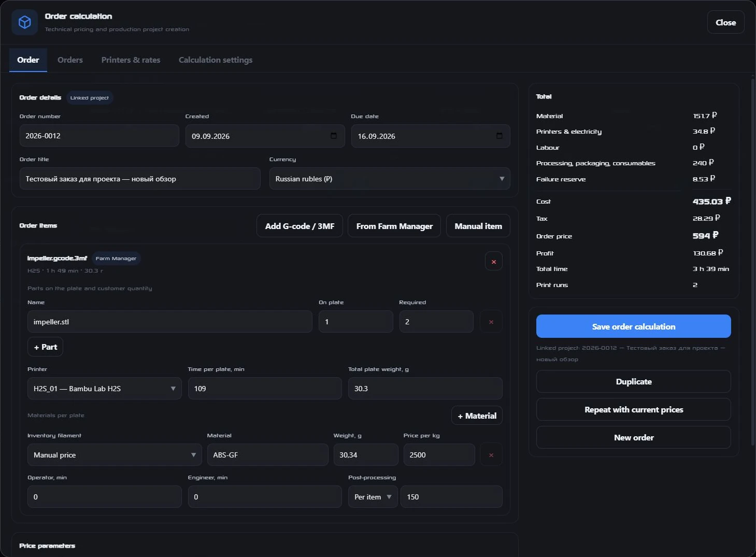Add item From Farm Manager
The height and width of the screenshot is (557, 756).
click(394, 226)
